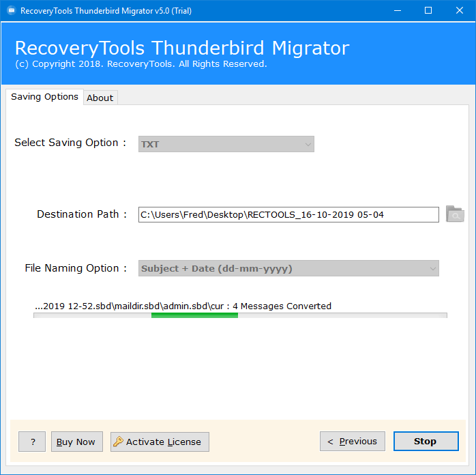
Task: Click the app icon in the title bar
Action: coord(11,11)
